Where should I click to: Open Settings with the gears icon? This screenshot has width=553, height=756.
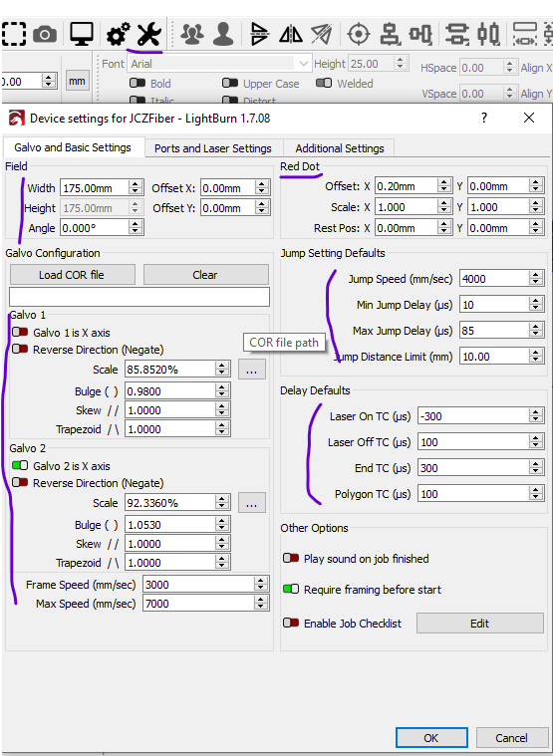(x=118, y=34)
